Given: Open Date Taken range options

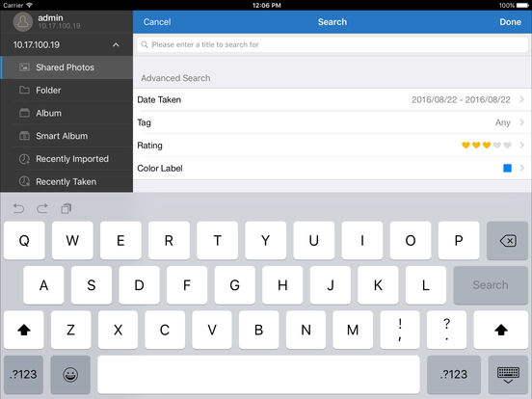Looking at the screenshot, I should (332, 100).
